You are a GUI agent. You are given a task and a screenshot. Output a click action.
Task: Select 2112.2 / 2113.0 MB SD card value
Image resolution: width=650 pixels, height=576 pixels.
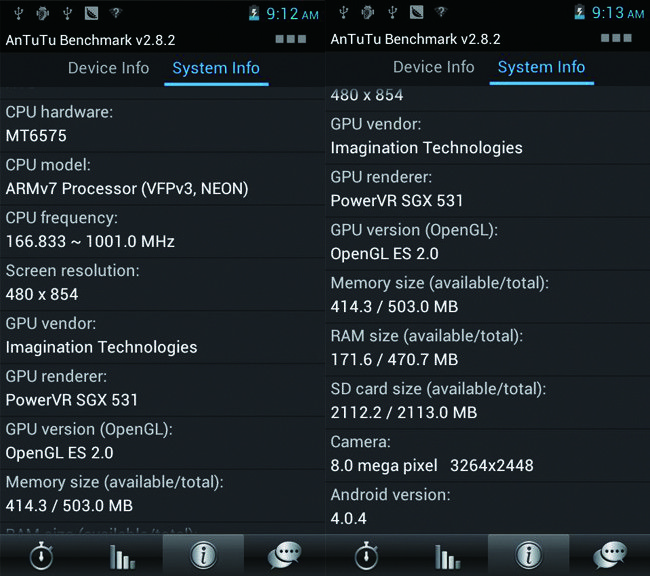pyautogui.click(x=404, y=413)
